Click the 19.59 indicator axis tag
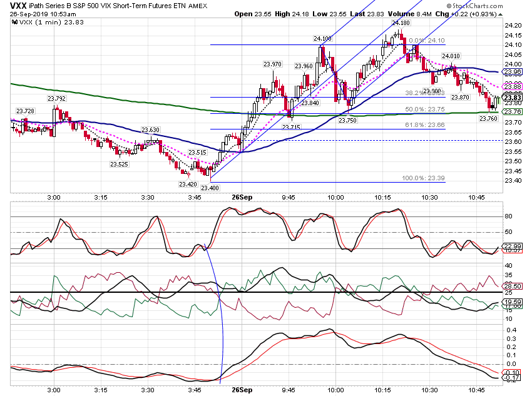The width and height of the screenshot is (532, 396). click(513, 302)
